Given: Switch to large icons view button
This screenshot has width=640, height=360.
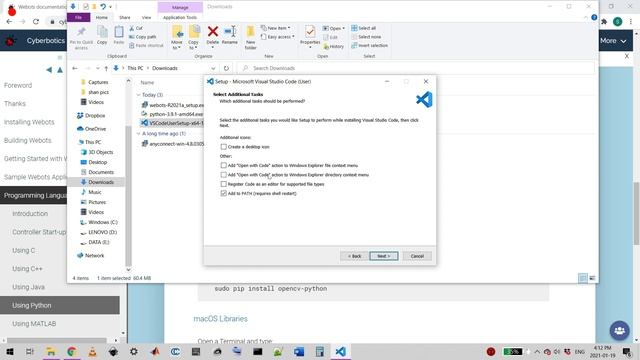Looking at the screenshot, I should pyautogui.click(x=592, y=278).
